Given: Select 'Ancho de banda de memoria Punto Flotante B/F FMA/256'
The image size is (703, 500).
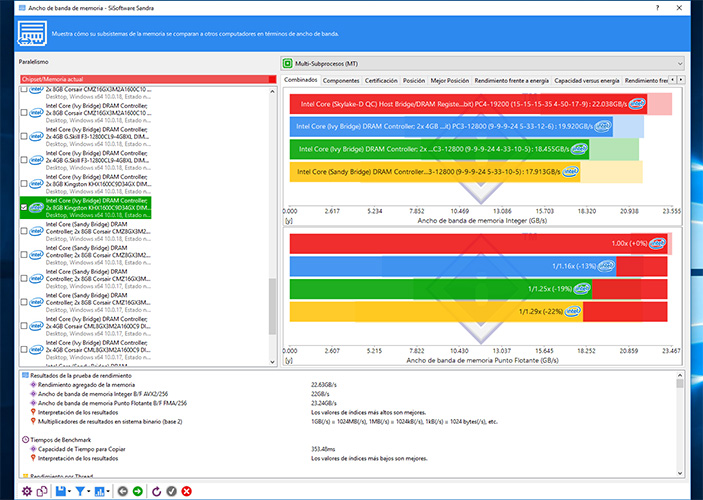Looking at the screenshot, I should (x=112, y=403).
